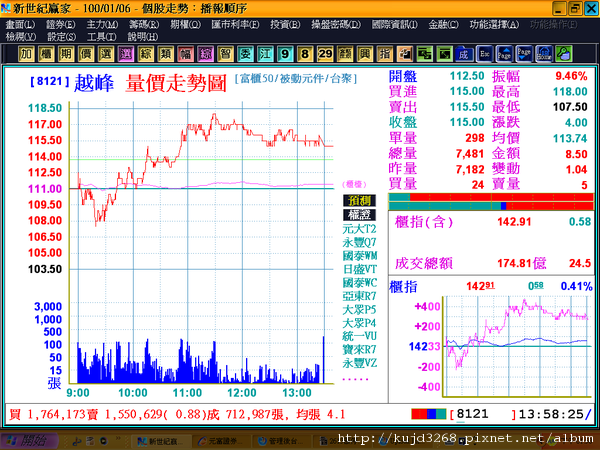Open the 設定(S) menu
The width and height of the screenshot is (600, 450).
(62, 37)
